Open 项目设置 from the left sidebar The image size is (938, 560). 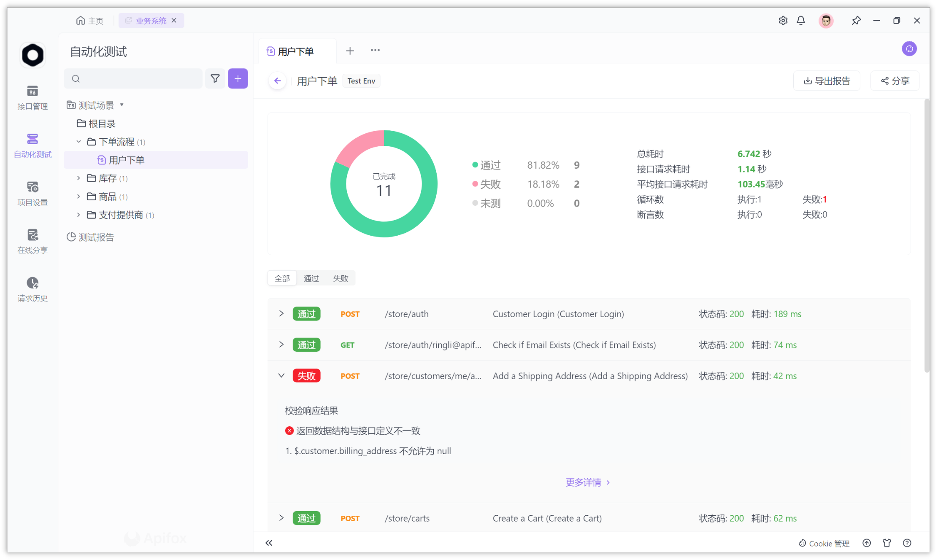(x=32, y=193)
